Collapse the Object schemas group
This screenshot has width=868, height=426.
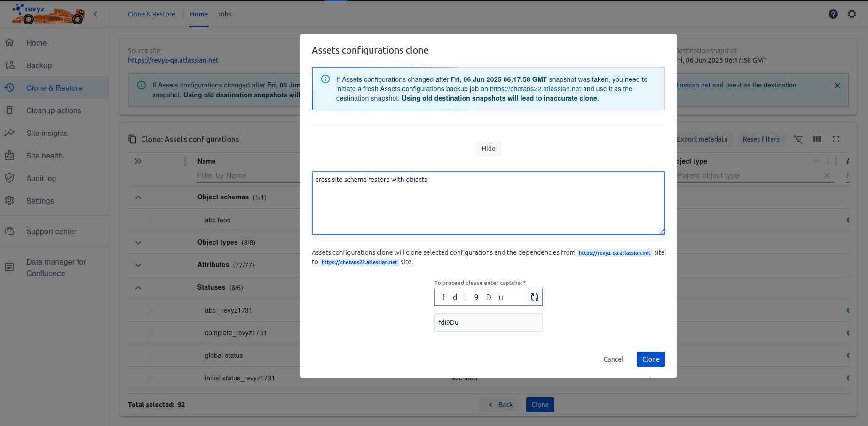[138, 197]
